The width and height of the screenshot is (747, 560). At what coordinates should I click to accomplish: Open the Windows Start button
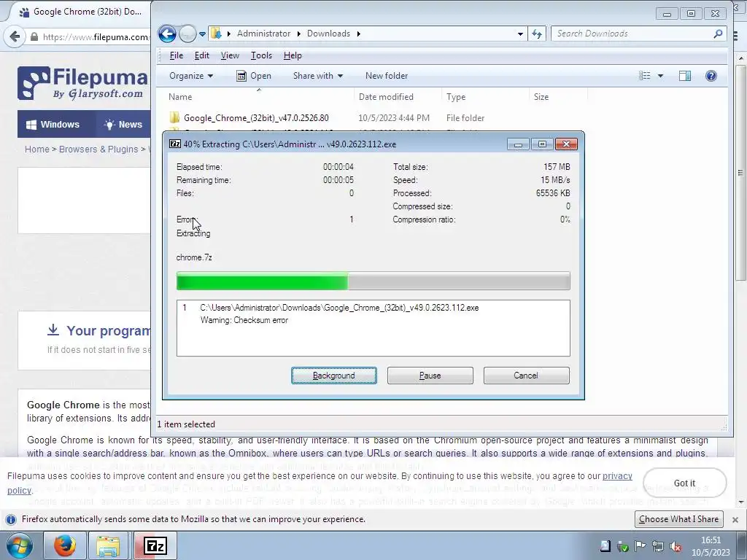(19, 545)
